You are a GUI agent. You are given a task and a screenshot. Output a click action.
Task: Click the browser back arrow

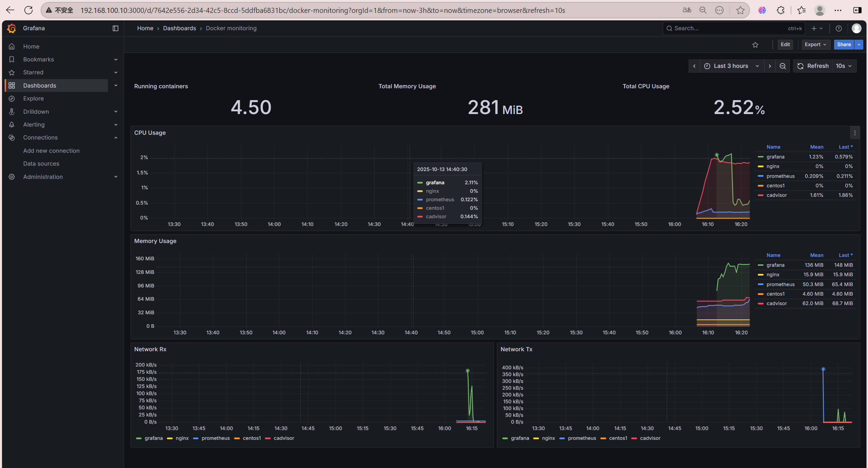tap(10, 10)
